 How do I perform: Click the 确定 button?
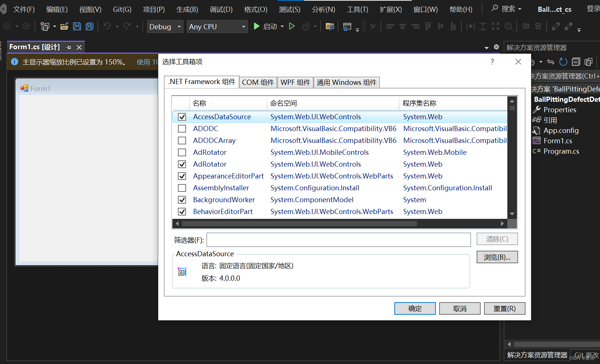point(415,308)
